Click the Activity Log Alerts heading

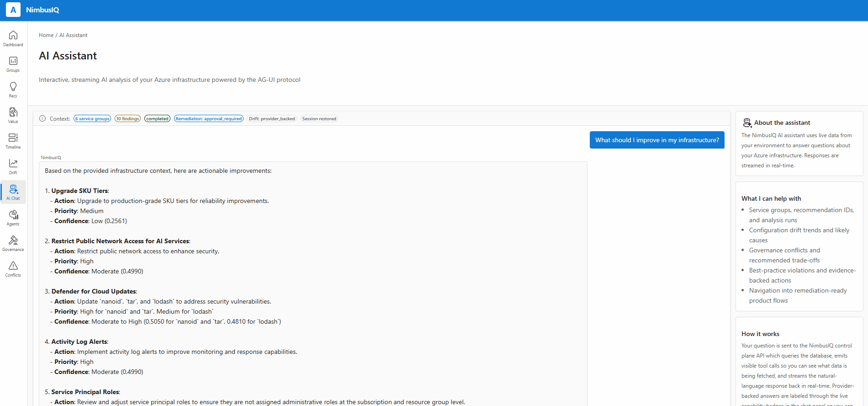coord(79,342)
